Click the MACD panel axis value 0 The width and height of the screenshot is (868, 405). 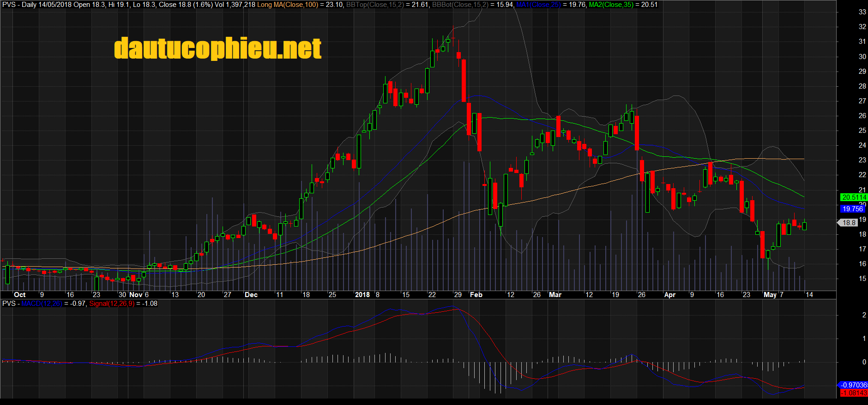(864, 362)
